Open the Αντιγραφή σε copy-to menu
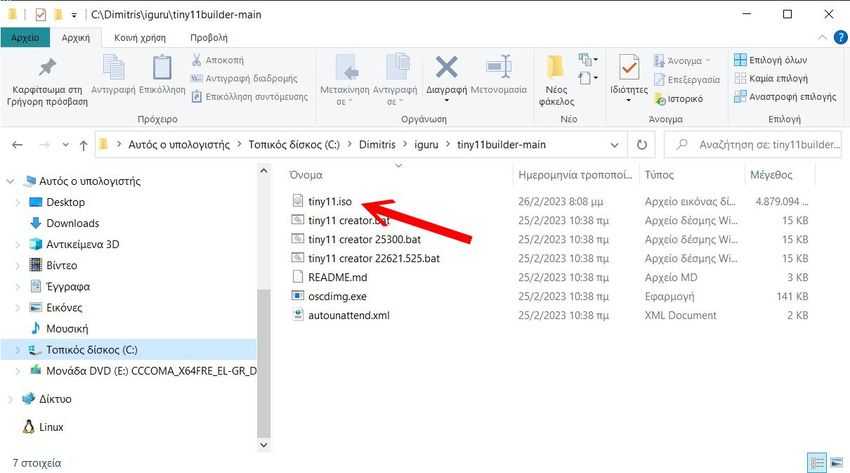This screenshot has height=473, width=850. pos(395,80)
